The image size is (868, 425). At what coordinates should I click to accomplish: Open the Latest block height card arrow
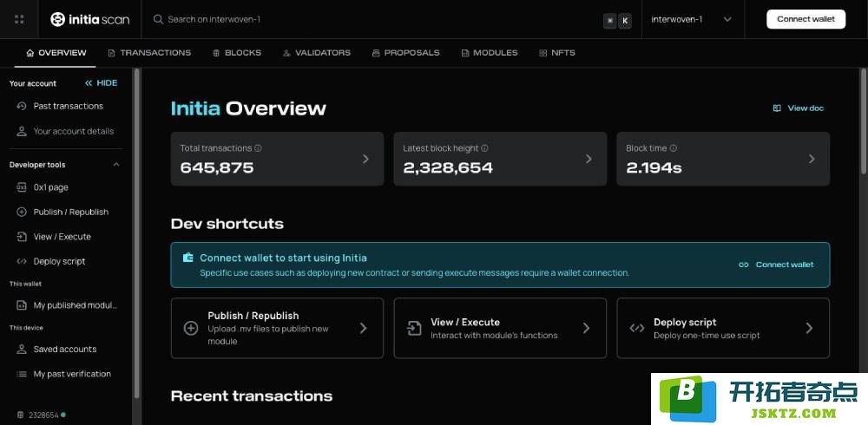click(x=589, y=159)
